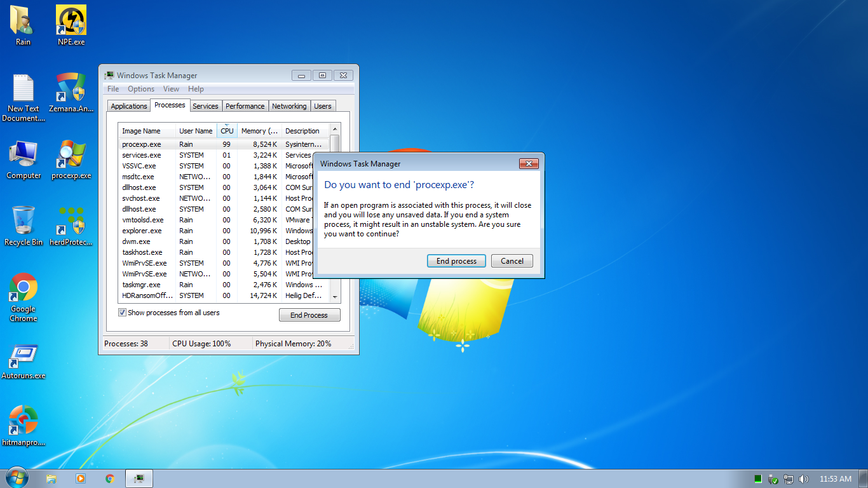The width and height of the screenshot is (868, 488).
Task: Open Chrome from the taskbar
Action: coord(110,478)
